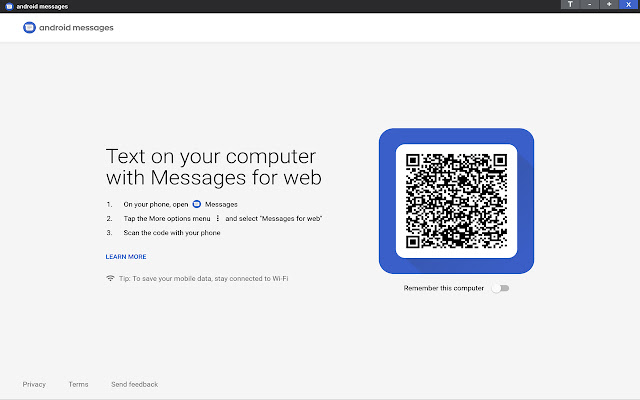Click Send feedback in footer

tap(134, 384)
